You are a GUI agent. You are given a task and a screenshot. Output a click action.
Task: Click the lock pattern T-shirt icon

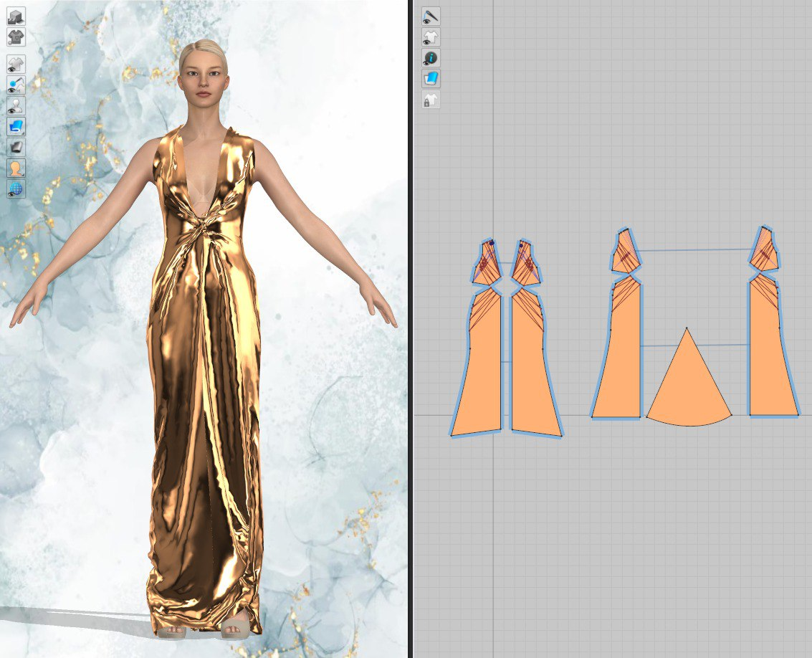pyautogui.click(x=431, y=100)
